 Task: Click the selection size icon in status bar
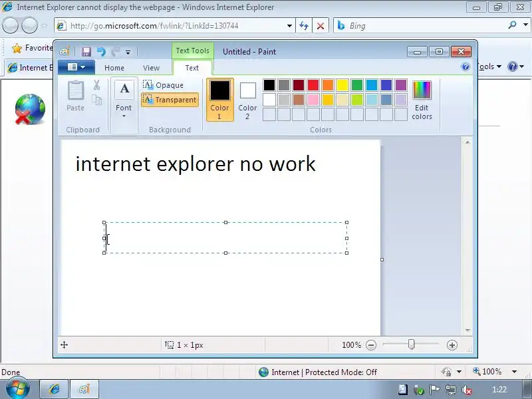coord(170,345)
